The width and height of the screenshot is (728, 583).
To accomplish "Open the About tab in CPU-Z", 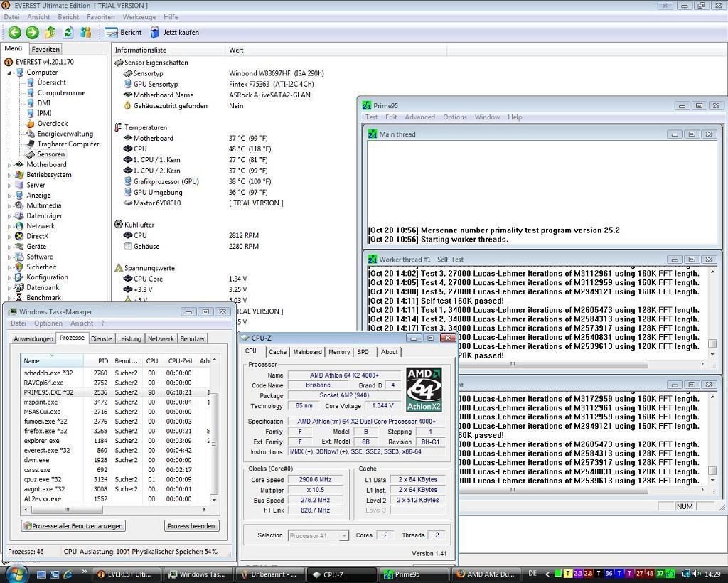I will tap(389, 352).
